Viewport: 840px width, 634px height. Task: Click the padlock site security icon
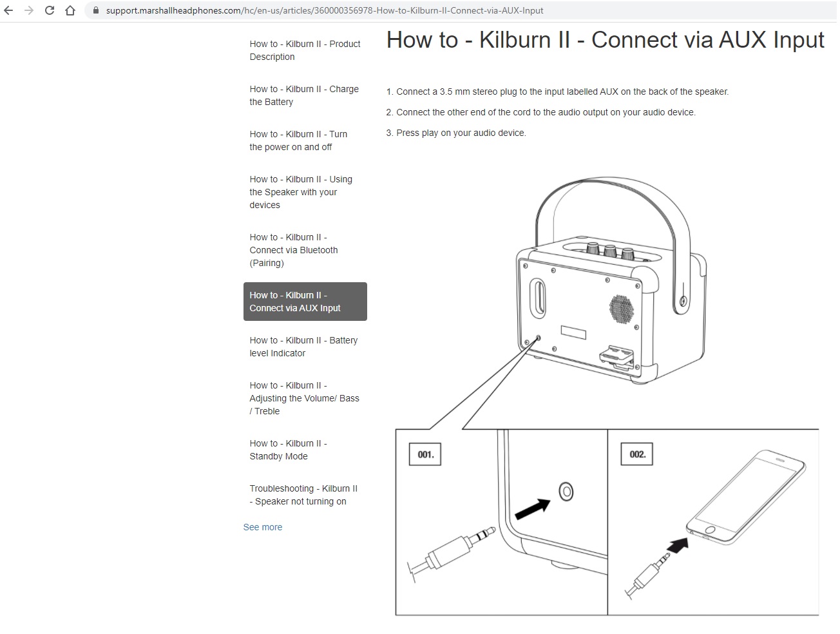(95, 10)
